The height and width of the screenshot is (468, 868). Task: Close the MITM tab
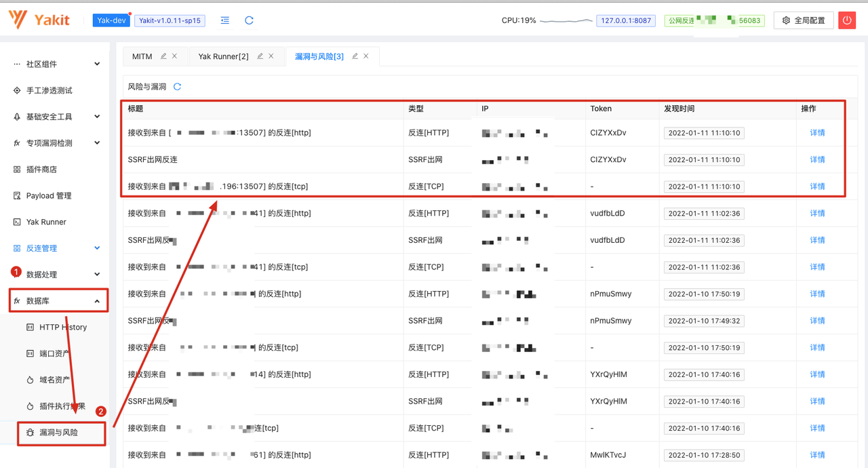coord(175,56)
